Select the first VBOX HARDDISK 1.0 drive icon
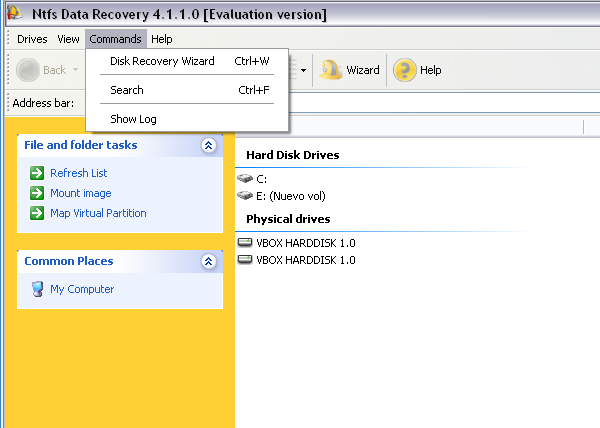Screen dimensions: 600x428 point(245,242)
